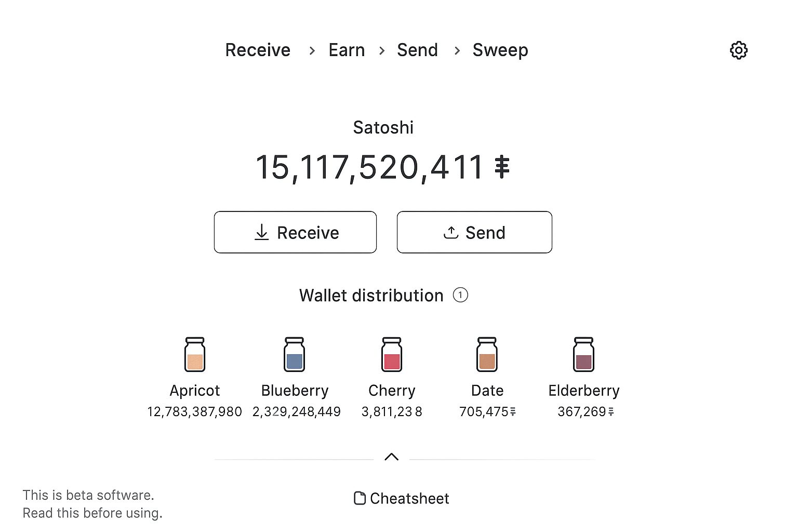
Task: Open the Apricot jar wallet icon
Action: point(195,355)
